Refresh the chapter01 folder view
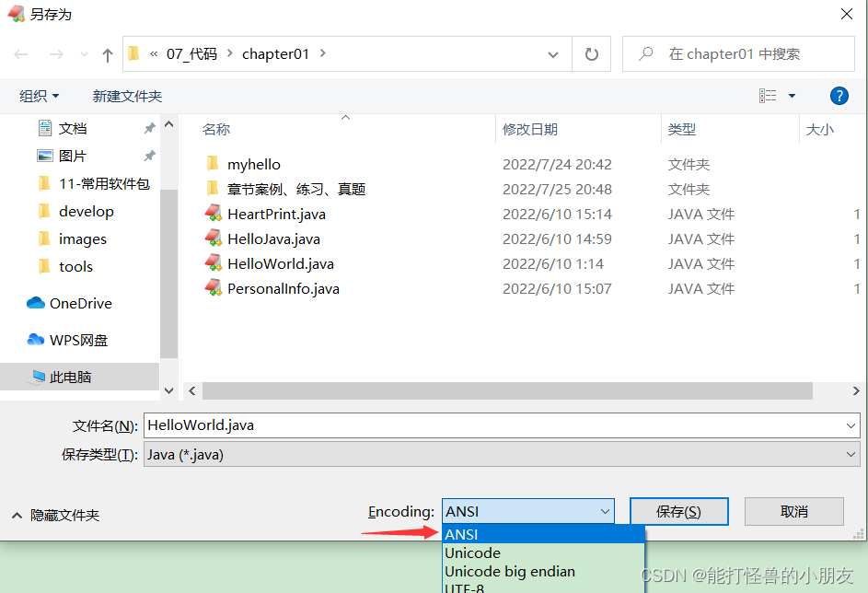Screen dimensions: 868x593 [x=591, y=54]
